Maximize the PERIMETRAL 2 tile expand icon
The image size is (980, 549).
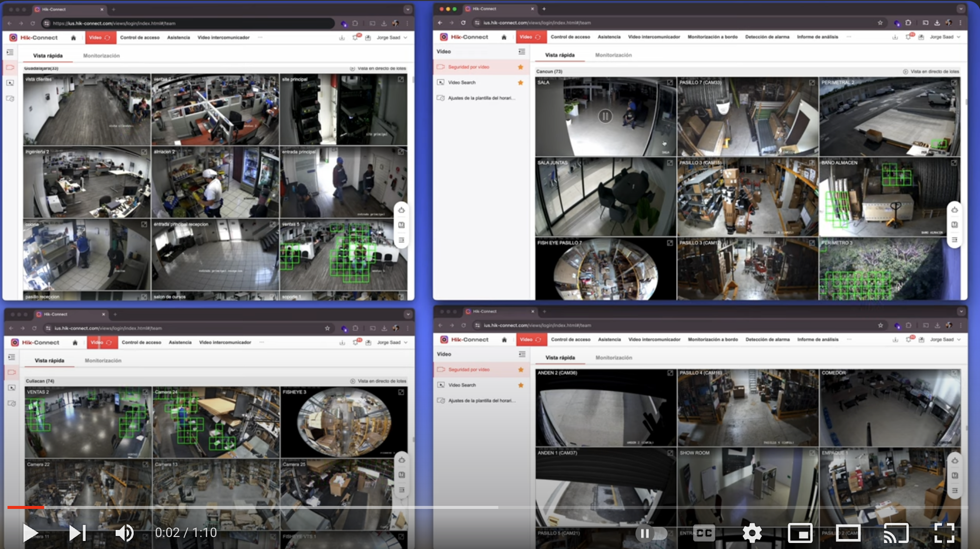coord(954,83)
